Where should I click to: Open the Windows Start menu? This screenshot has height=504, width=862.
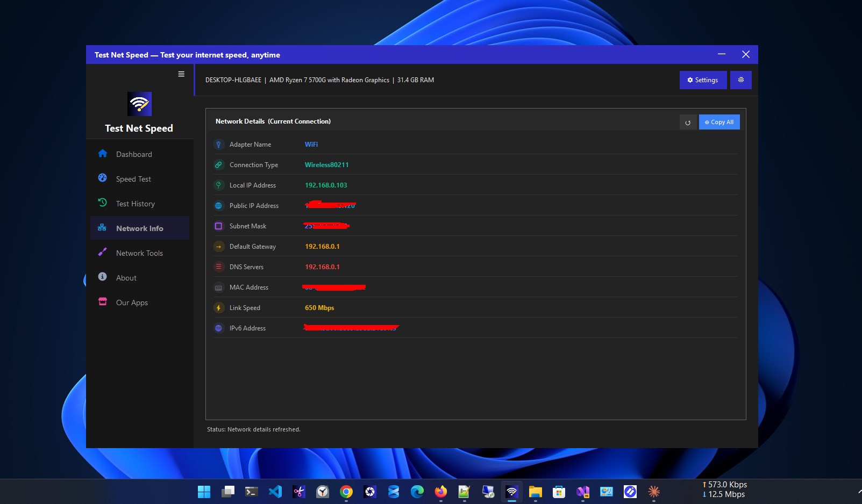[x=204, y=492]
